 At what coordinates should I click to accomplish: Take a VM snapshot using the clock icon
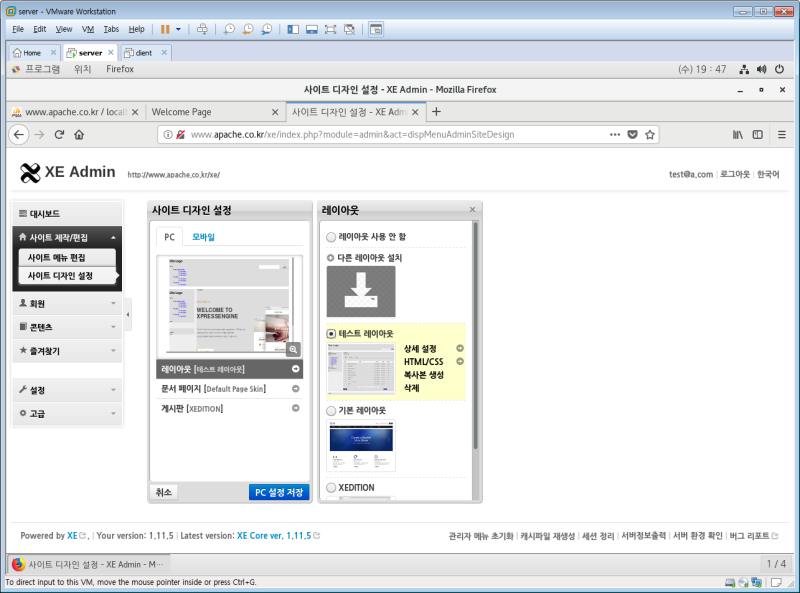[x=229, y=30]
